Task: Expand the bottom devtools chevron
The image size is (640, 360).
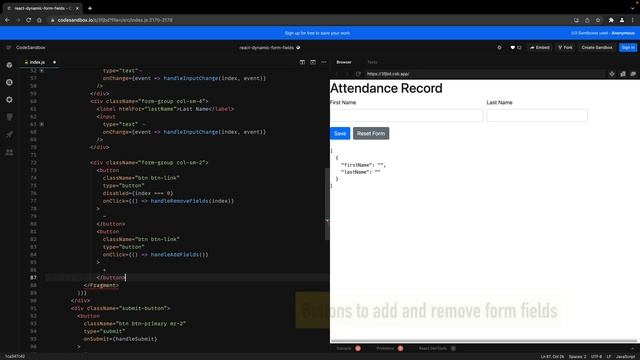Action: tap(633, 348)
